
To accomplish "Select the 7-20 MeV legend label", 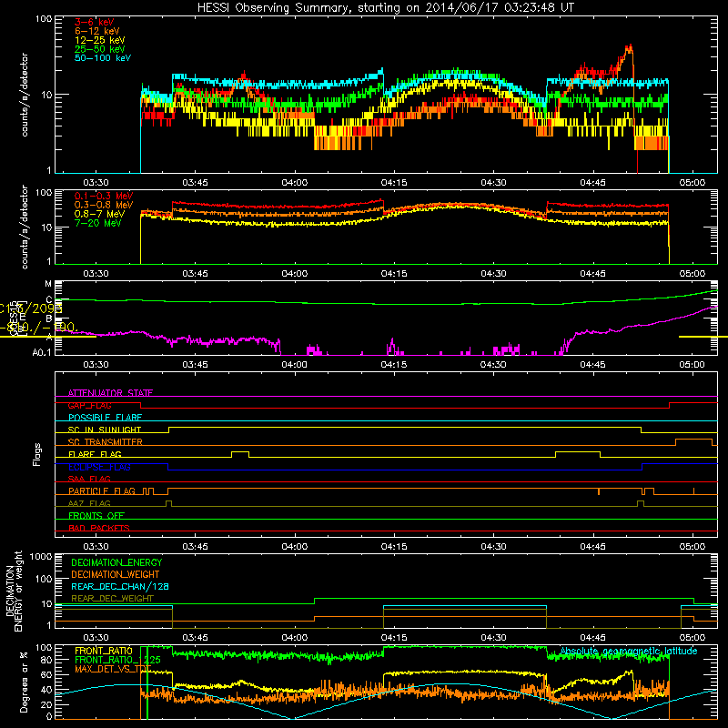I will [x=98, y=223].
